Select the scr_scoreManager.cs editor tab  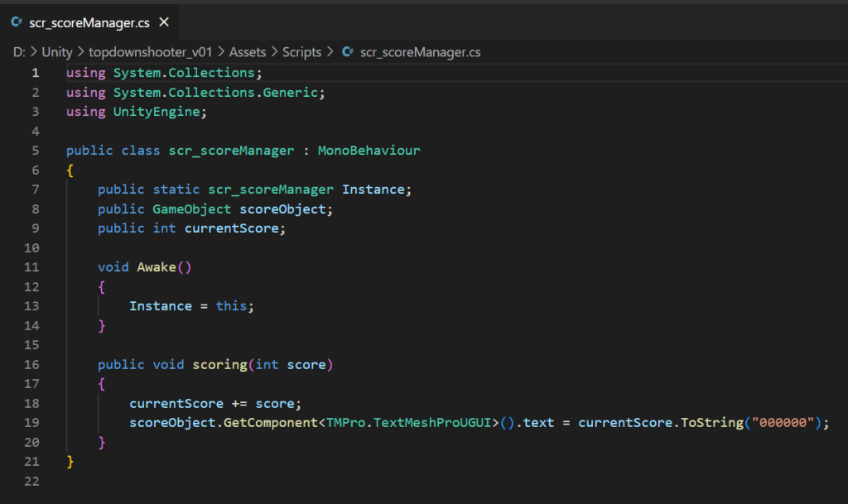tap(83, 22)
